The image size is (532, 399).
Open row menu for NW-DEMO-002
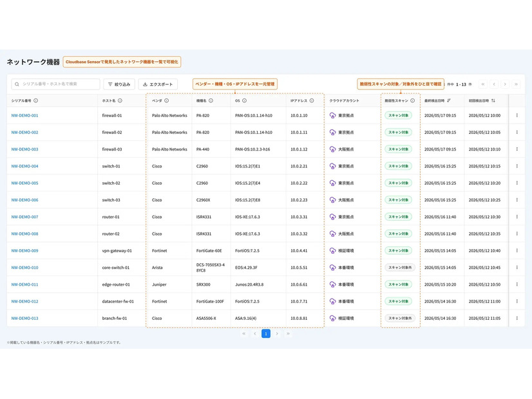[x=517, y=132]
